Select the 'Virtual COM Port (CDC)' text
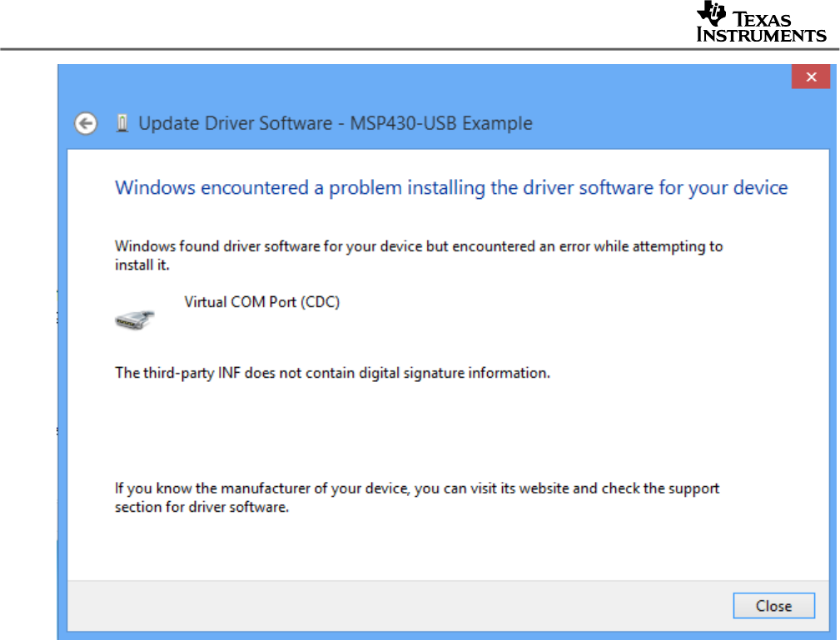Screen dimensions: 840x640 (262, 302)
